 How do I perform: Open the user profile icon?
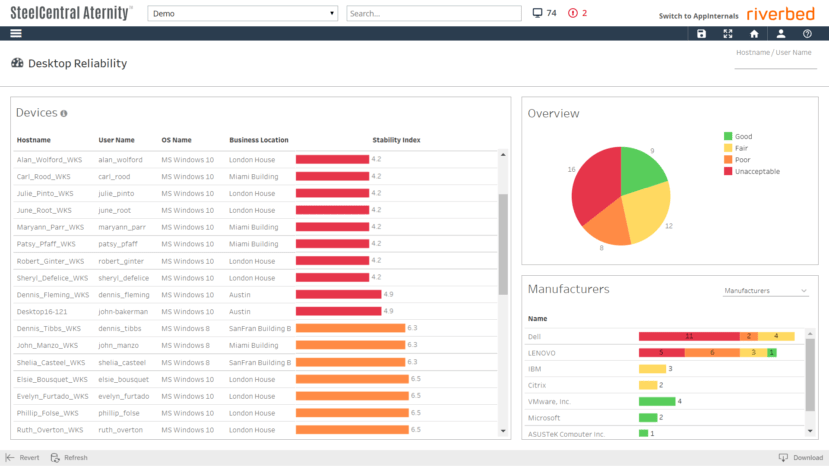(x=780, y=34)
